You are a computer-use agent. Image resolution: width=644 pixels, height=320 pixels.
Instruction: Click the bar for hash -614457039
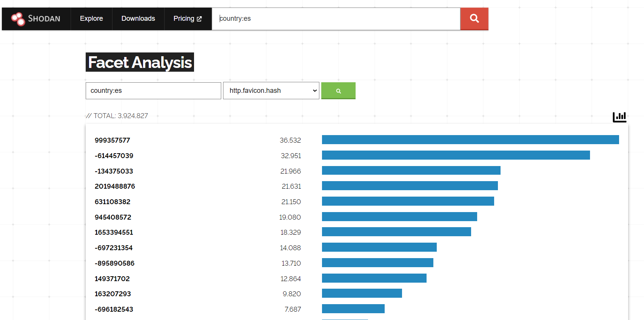pos(456,155)
